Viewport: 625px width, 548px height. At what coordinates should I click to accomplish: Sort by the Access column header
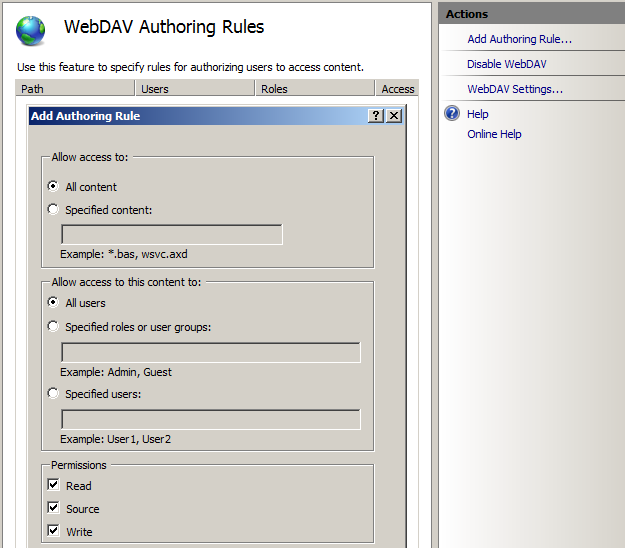pos(397,88)
